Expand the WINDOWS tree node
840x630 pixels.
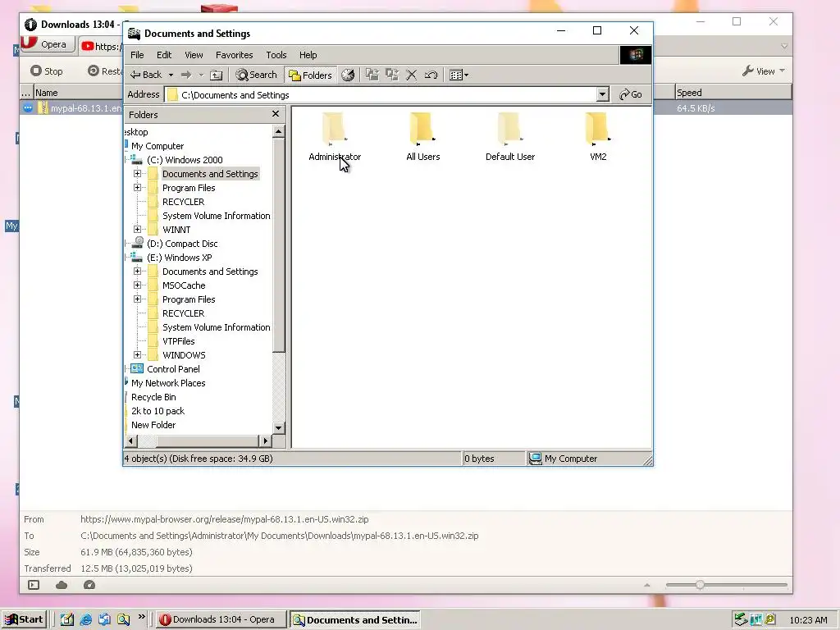coord(138,354)
